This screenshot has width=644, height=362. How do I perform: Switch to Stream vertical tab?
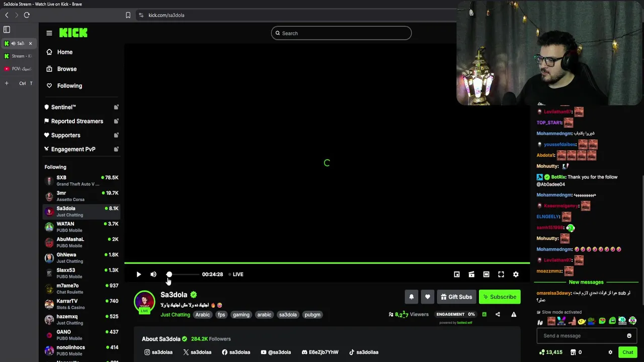pos(18,56)
